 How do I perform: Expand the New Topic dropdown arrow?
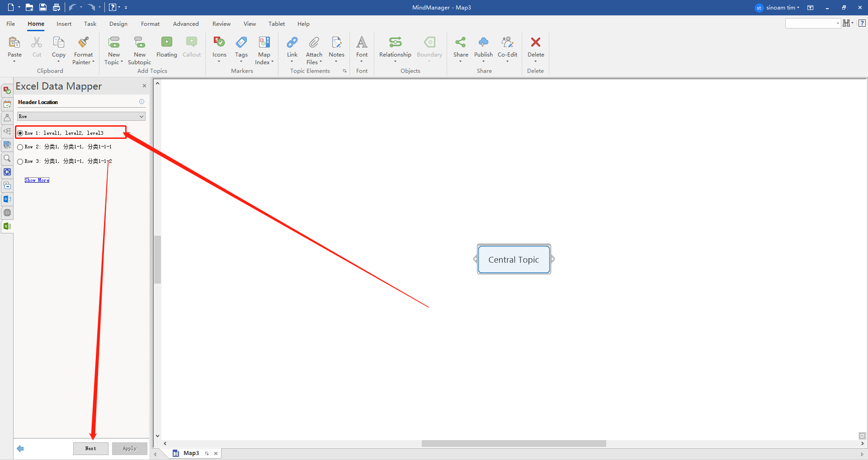coord(122,62)
